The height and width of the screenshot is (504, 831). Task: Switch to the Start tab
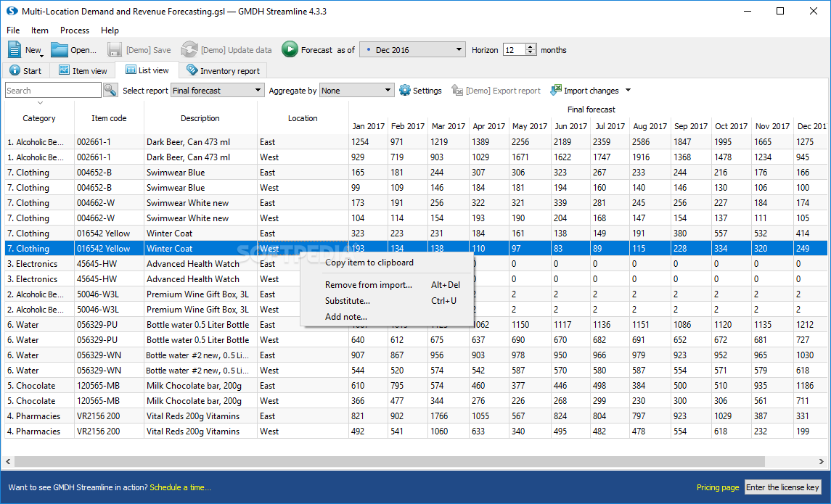coord(26,70)
